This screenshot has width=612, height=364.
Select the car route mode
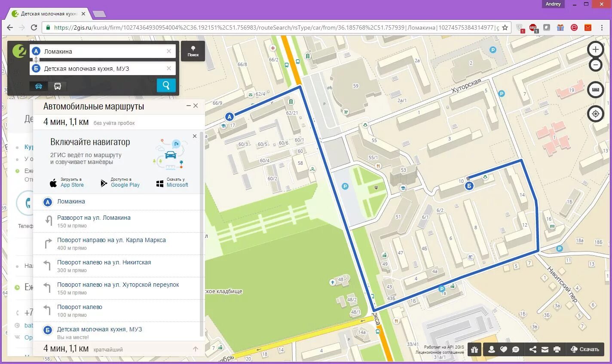[x=39, y=86]
